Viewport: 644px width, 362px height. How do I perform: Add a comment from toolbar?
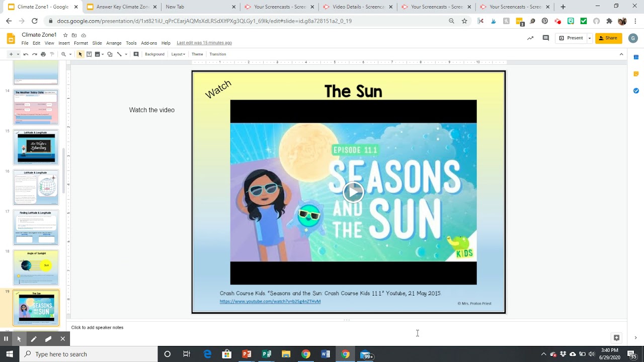[x=136, y=54]
